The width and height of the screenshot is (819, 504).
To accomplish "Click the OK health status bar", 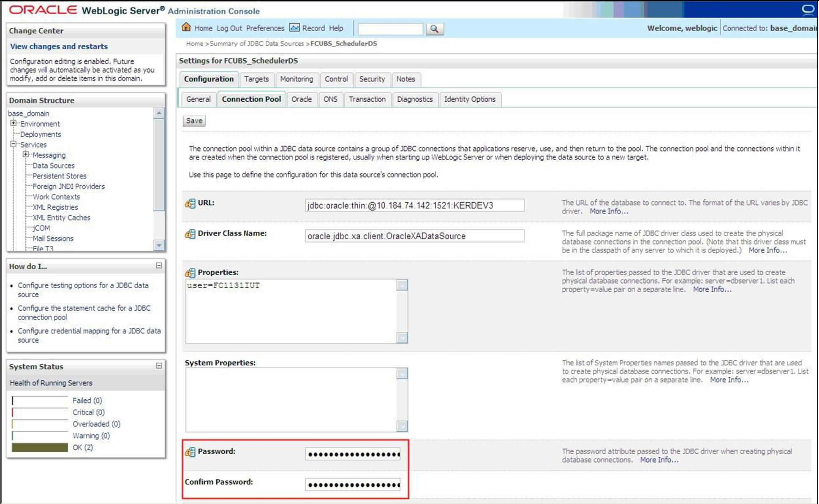I will coord(40,447).
